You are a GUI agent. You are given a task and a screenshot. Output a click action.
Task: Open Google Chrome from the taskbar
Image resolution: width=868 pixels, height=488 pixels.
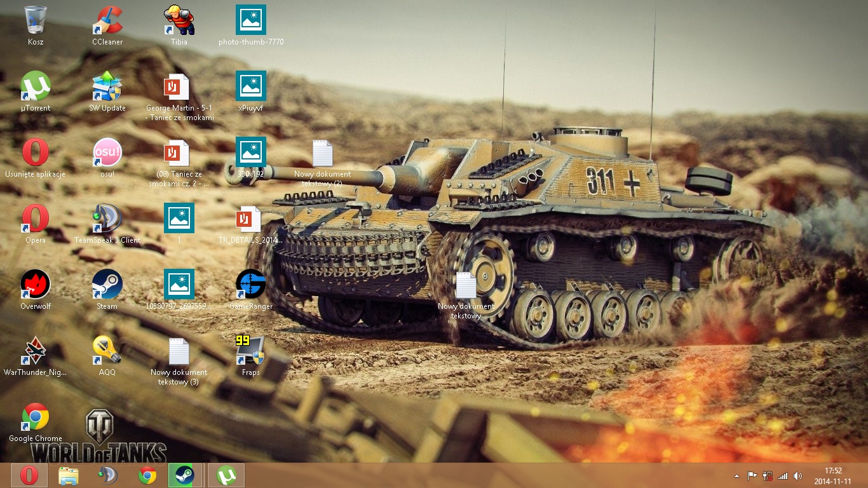click(147, 475)
